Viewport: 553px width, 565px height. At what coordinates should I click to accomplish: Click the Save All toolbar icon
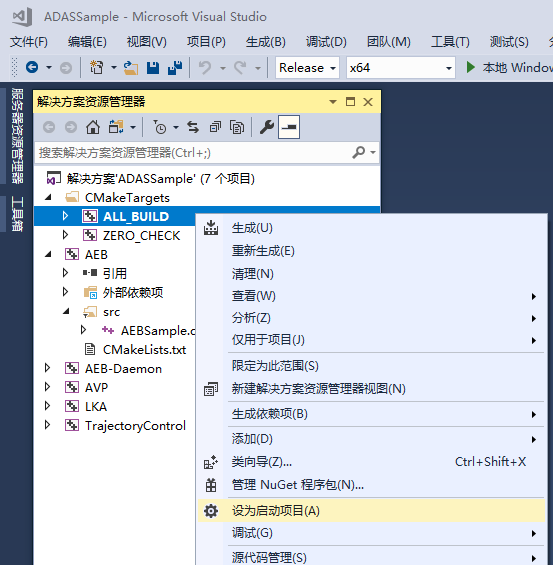coord(175,68)
